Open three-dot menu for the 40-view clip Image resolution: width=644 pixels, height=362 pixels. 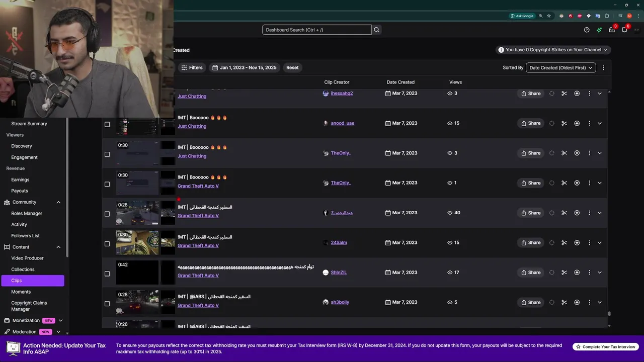[589, 213]
